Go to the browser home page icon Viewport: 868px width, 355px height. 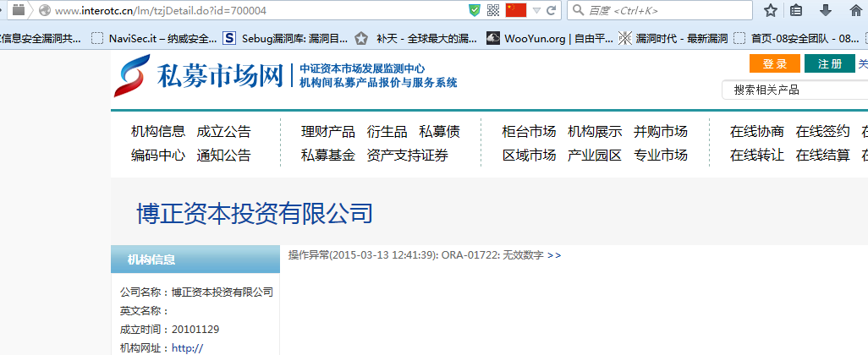point(855,10)
